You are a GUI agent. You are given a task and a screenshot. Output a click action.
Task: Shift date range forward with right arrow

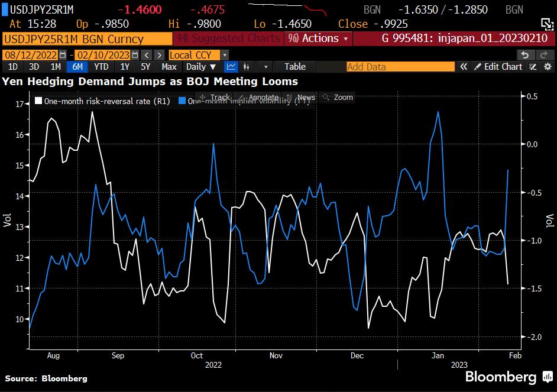tap(159, 55)
